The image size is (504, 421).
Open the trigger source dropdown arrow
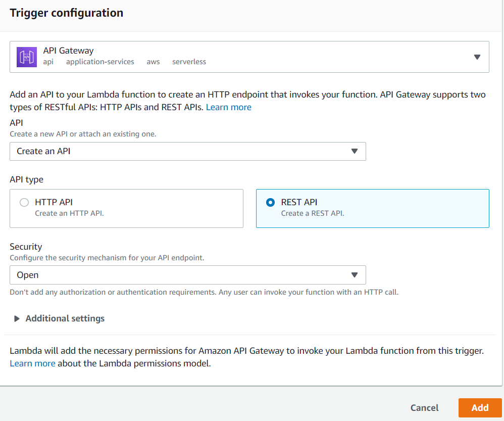click(477, 57)
